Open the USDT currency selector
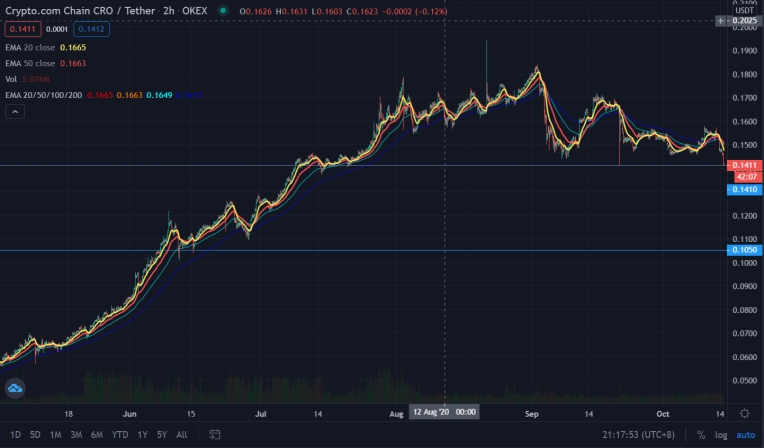The height and width of the screenshot is (448, 764). (x=745, y=10)
